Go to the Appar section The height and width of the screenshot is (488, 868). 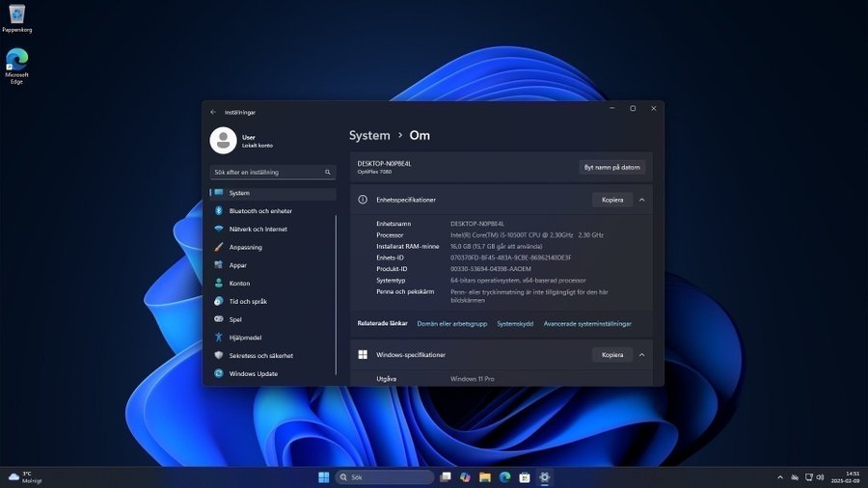point(237,265)
